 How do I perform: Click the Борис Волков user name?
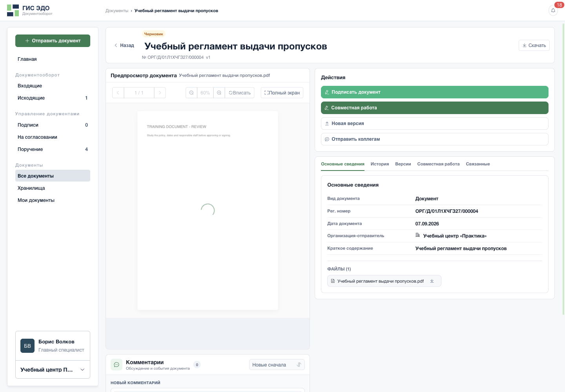pos(56,342)
